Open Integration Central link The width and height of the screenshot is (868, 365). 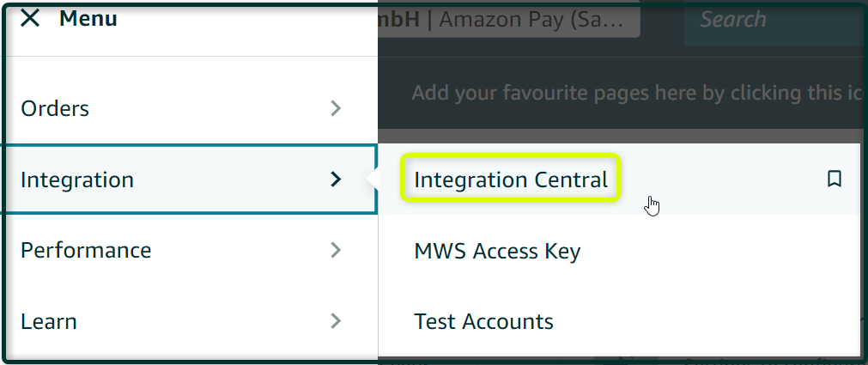click(x=510, y=179)
